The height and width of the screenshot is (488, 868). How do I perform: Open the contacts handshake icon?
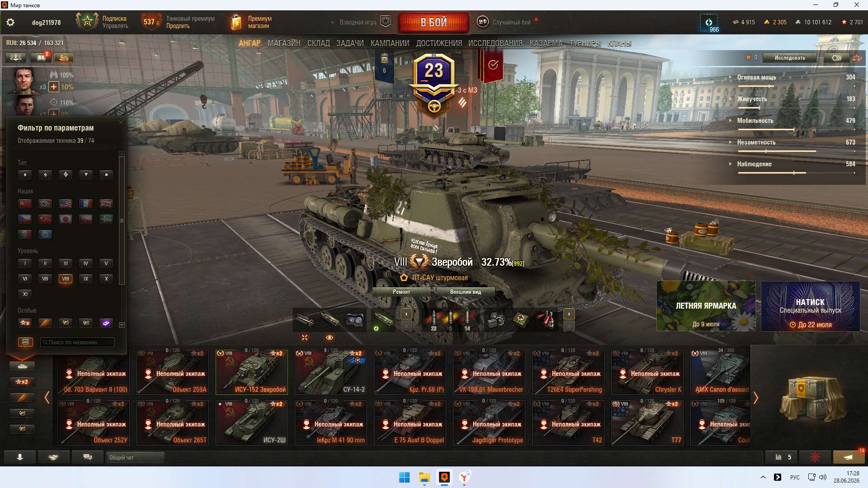click(54, 457)
